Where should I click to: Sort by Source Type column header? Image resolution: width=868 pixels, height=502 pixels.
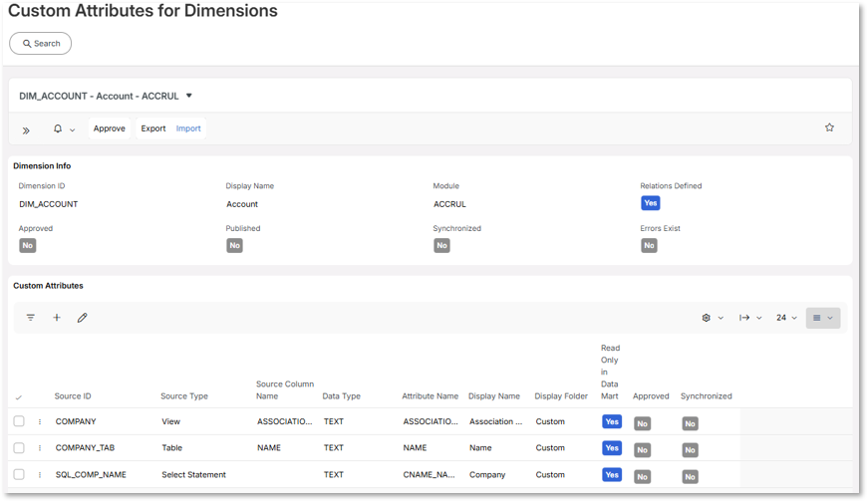click(x=184, y=396)
